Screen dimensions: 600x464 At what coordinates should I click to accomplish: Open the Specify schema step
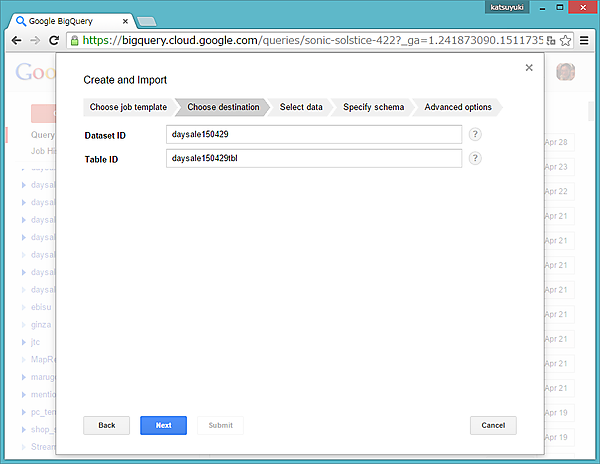tap(373, 107)
